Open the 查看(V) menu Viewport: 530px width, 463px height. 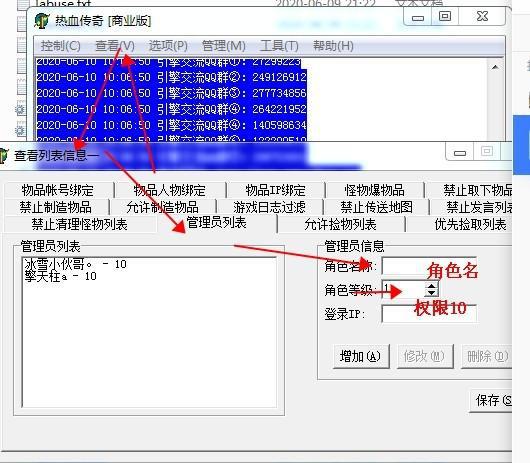[x=115, y=46]
